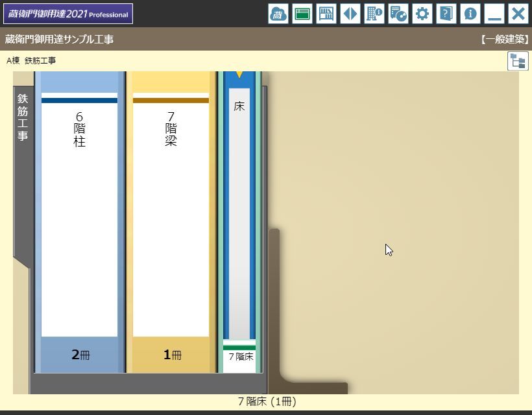Click the 2冊 count on 6階柱 binder

pyautogui.click(x=80, y=355)
